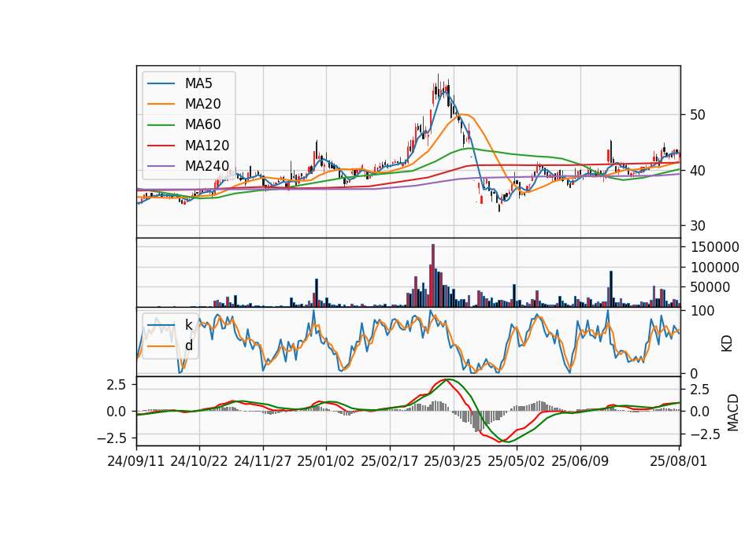
Task: Click the 24/09/11 date tick label
Action: click(136, 461)
